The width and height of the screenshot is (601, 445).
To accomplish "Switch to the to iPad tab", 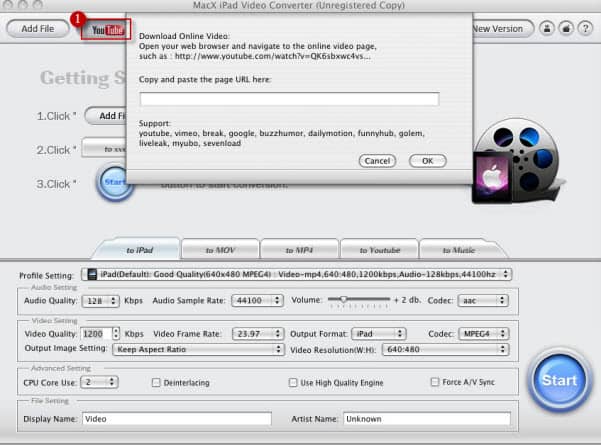I will (140, 250).
